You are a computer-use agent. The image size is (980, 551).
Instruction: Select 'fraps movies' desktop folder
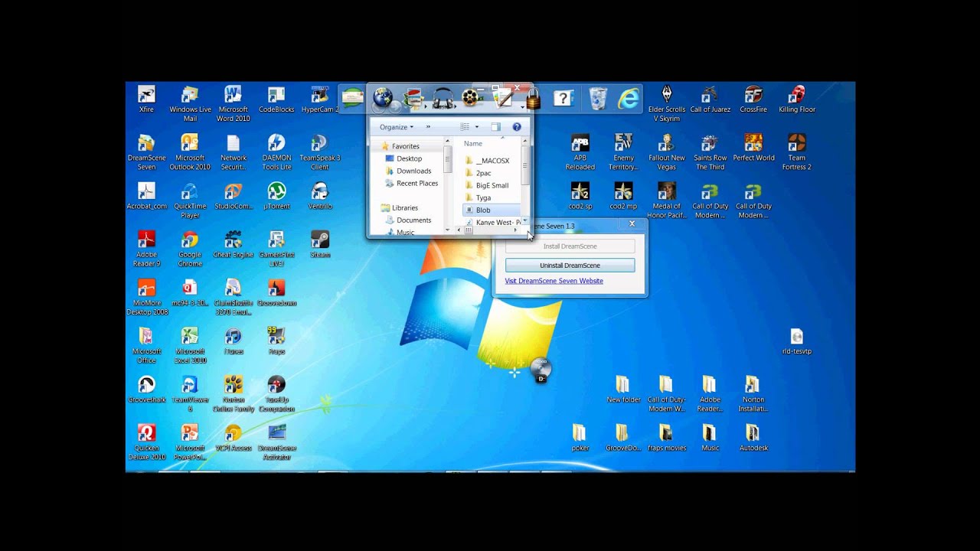(x=666, y=438)
